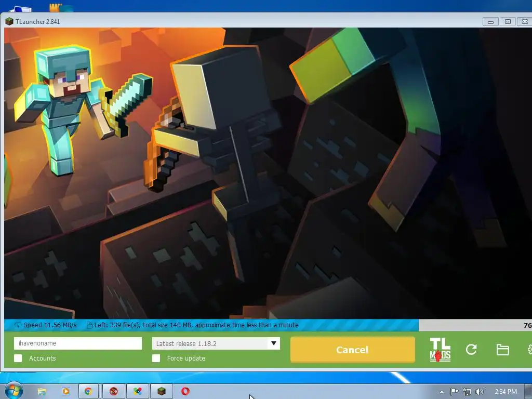Screen dimensions: 532x399
Task: Switch to the TLauncher block icon in taskbar
Action: (162, 392)
